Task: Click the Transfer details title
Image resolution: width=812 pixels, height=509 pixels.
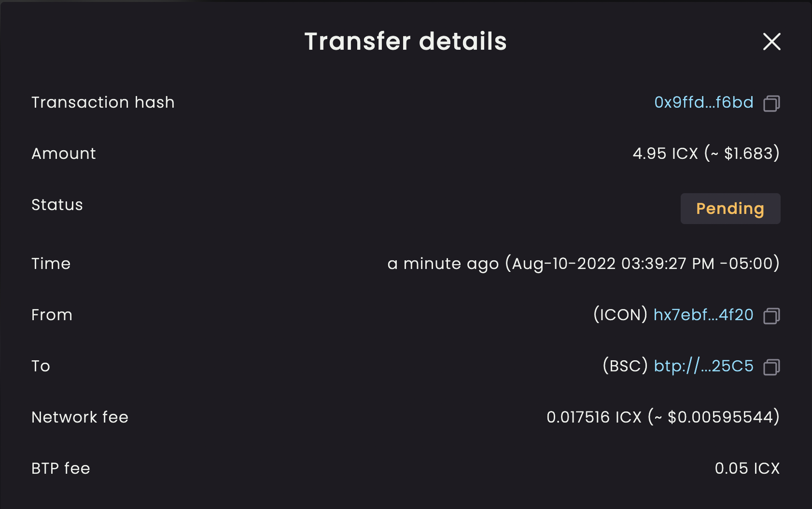Action: (405, 41)
